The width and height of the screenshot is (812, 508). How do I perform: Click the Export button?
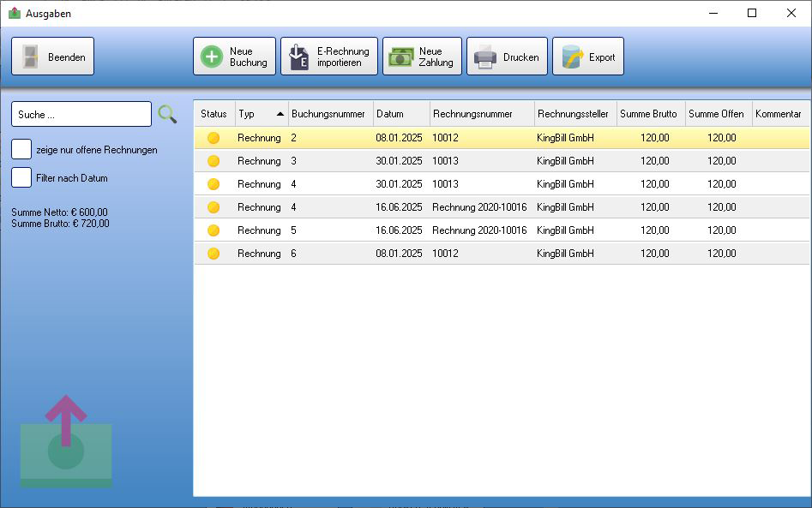click(x=588, y=57)
